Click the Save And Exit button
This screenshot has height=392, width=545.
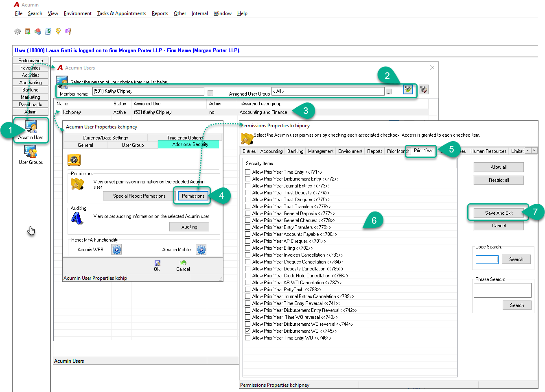coord(499,213)
